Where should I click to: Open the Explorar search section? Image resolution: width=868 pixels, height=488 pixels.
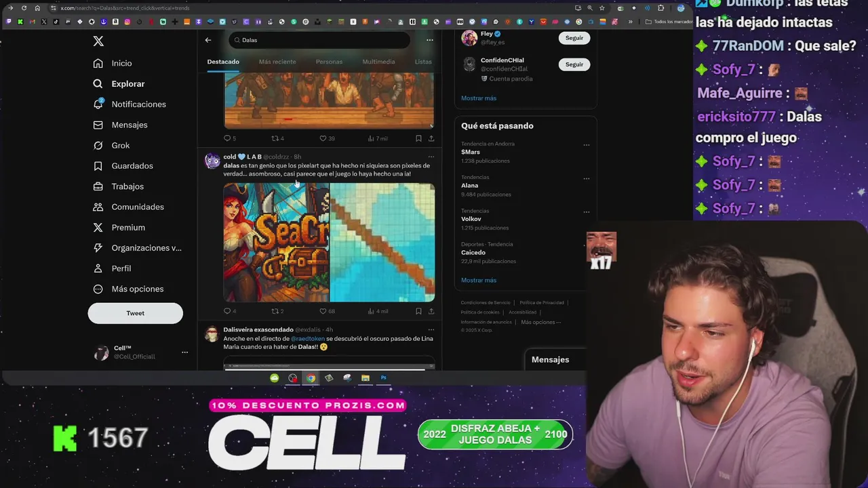click(x=119, y=84)
